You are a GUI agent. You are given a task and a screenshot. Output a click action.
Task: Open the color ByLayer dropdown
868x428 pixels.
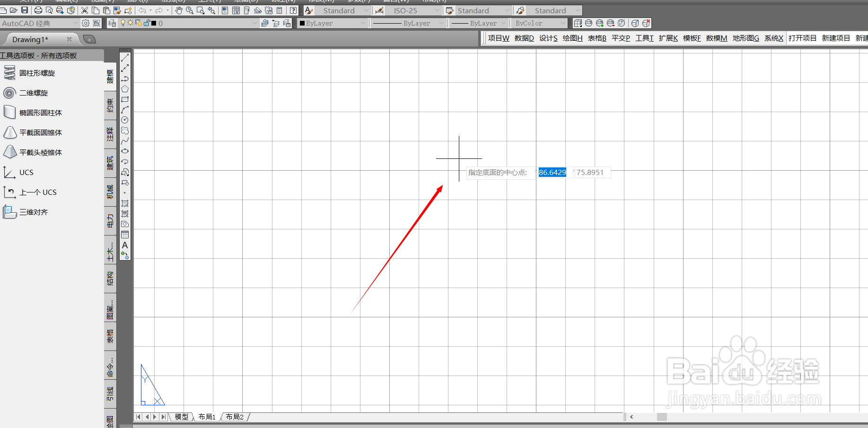(x=333, y=23)
